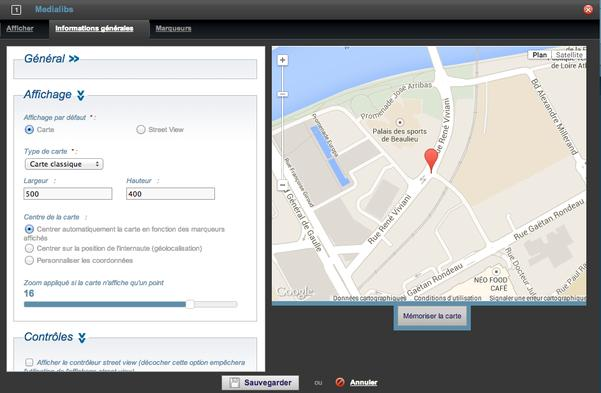The height and width of the screenshot is (393, 601).
Task: Click the Hauteur field showing 400
Action: coord(171,194)
